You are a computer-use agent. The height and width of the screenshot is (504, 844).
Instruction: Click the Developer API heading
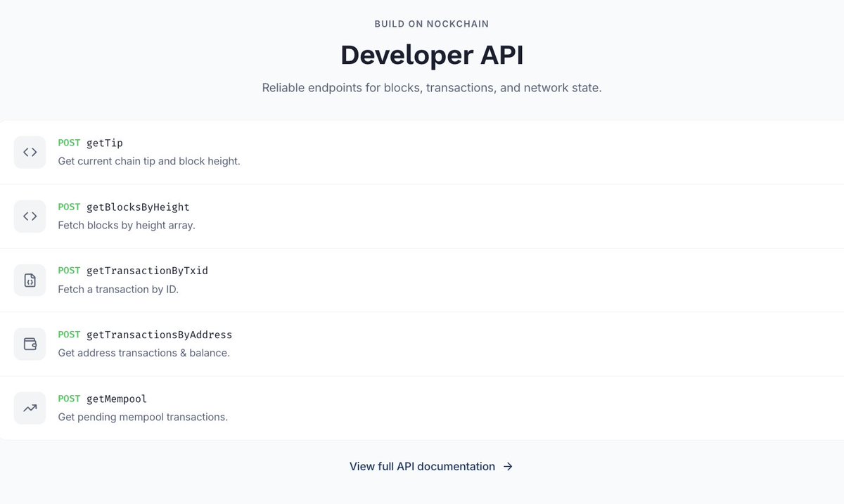432,55
